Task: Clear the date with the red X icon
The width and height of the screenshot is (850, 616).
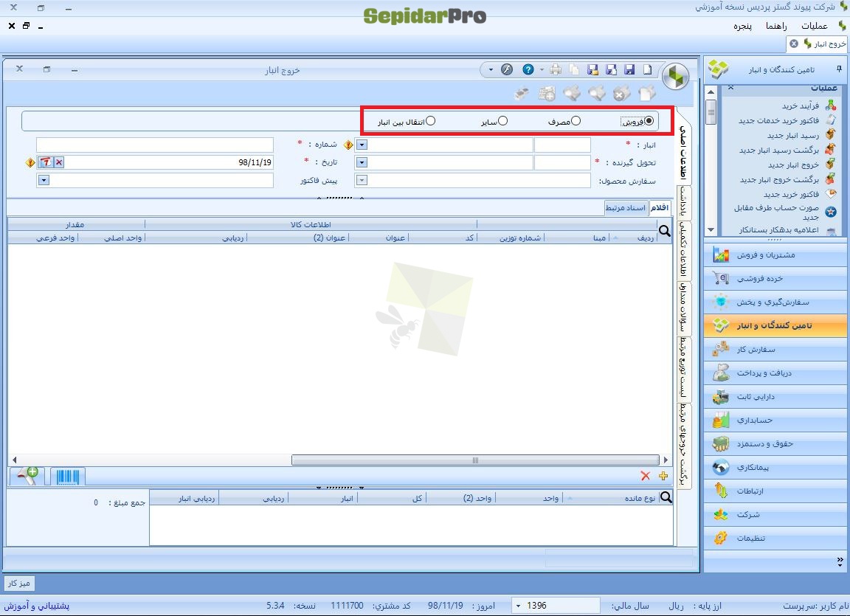Action: coord(59,162)
